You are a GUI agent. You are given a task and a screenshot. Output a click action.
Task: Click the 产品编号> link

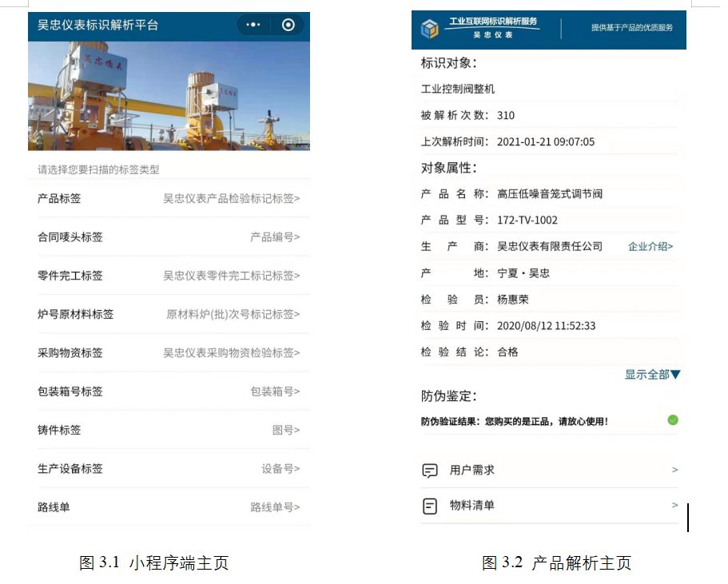click(x=275, y=237)
